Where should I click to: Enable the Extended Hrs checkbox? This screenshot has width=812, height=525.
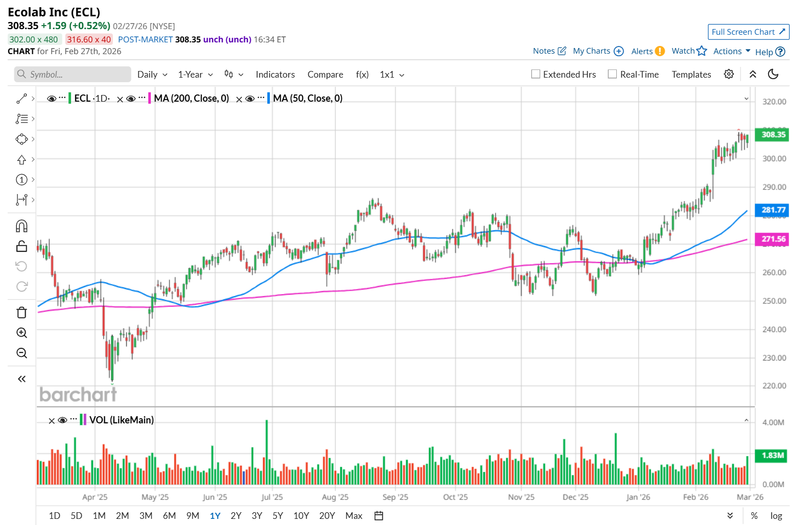click(x=536, y=75)
